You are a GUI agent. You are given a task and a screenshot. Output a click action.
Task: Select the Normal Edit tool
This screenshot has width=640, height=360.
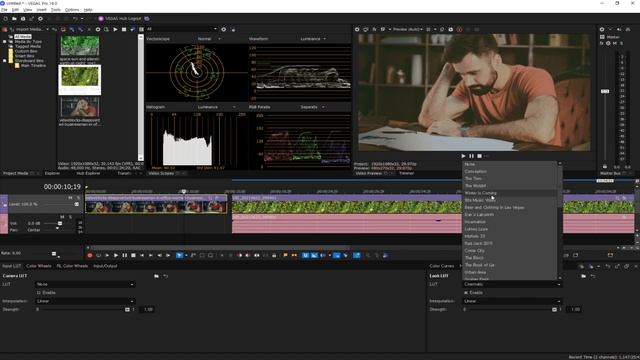click(180, 256)
